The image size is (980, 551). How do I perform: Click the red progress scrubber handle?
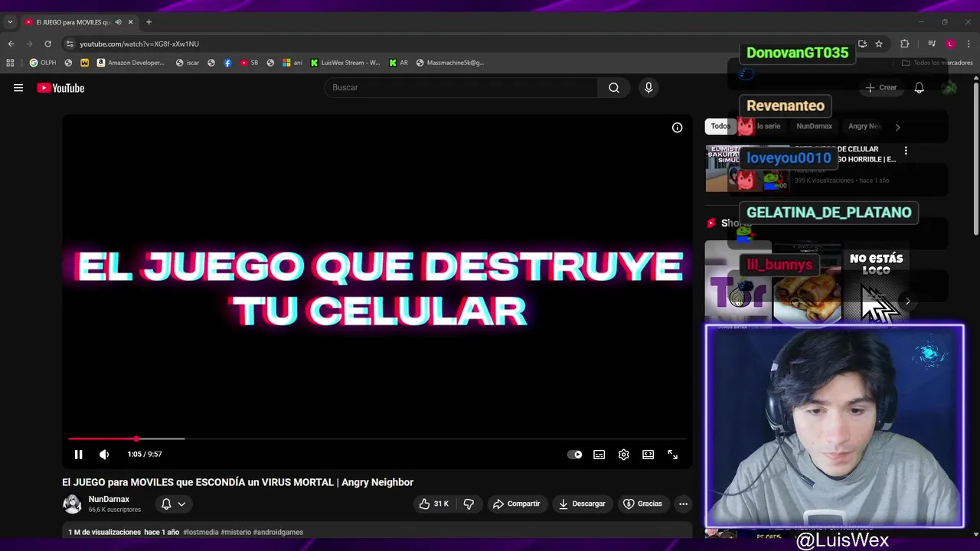point(136,439)
